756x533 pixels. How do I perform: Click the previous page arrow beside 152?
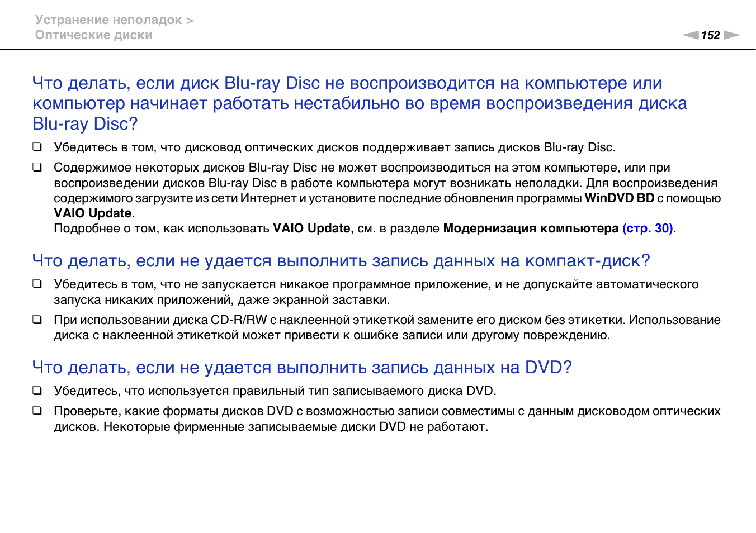(x=691, y=35)
